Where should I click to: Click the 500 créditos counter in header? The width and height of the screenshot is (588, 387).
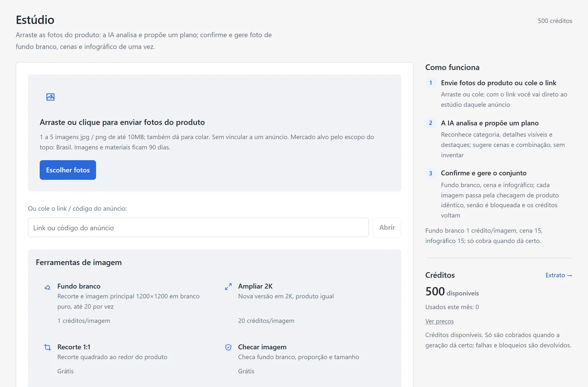pos(555,21)
